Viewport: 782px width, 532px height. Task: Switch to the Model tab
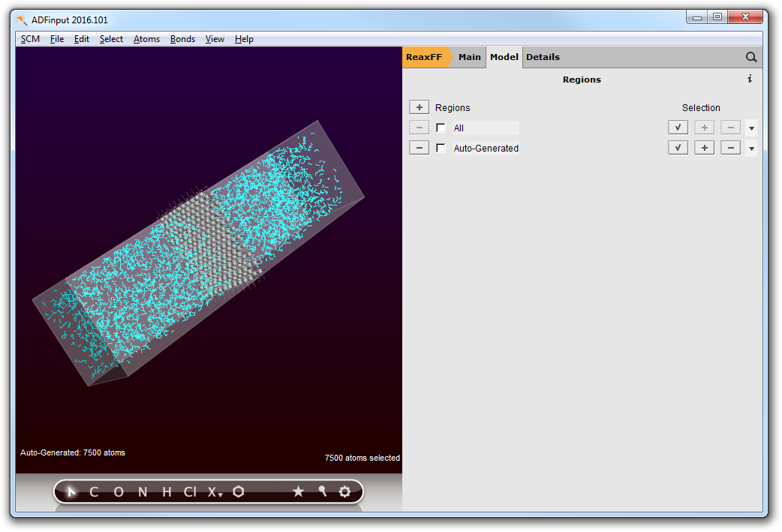point(504,57)
